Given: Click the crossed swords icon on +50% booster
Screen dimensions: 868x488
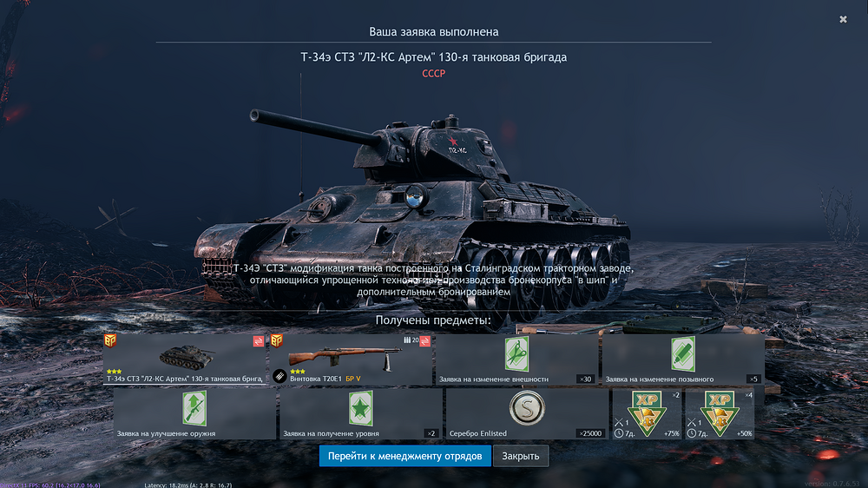Looking at the screenshot, I should [x=692, y=423].
